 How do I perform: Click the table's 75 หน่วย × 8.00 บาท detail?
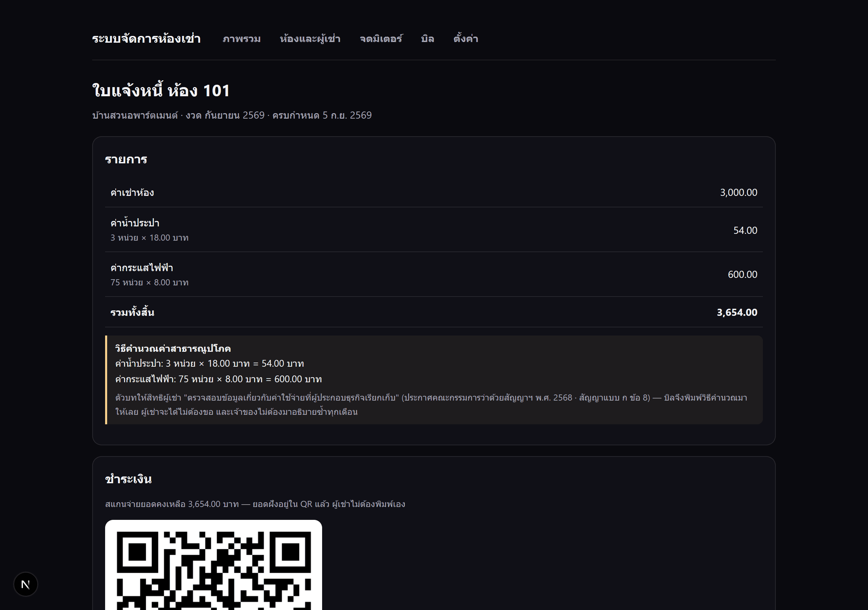149,282
